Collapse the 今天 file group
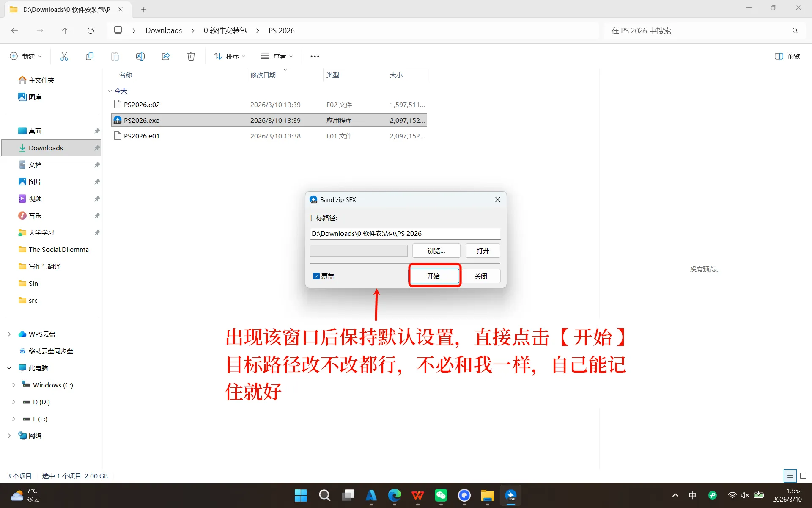812x508 pixels. click(x=110, y=91)
